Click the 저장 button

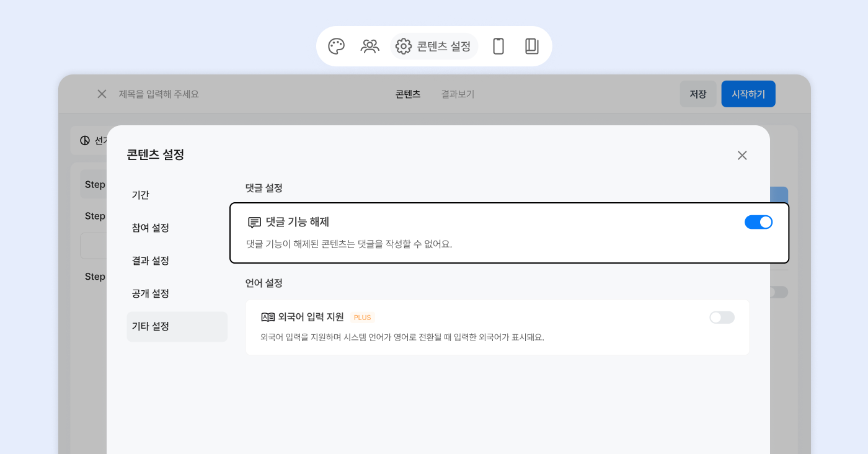[x=697, y=94]
